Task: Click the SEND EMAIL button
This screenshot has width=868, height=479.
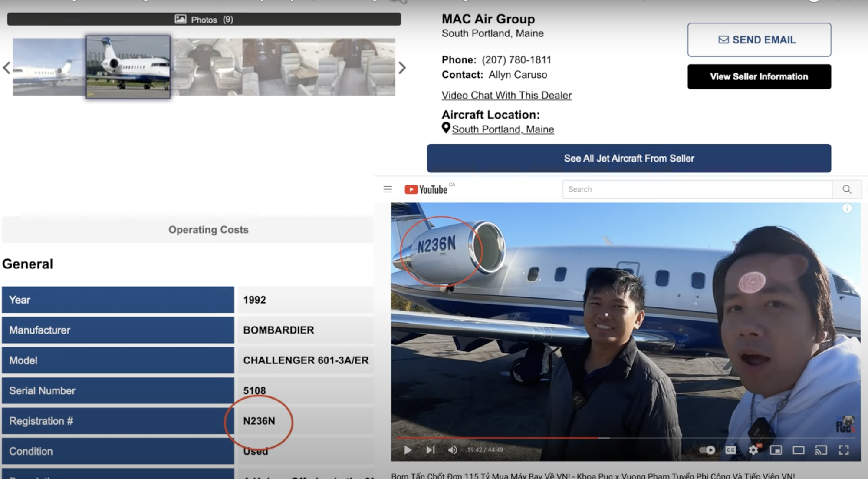Action: [x=759, y=40]
